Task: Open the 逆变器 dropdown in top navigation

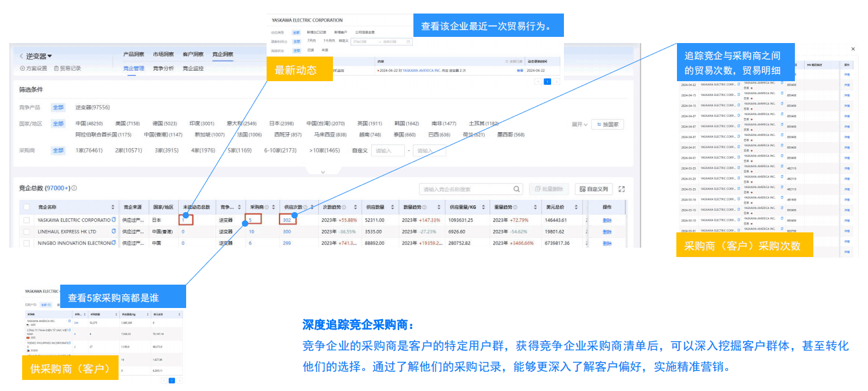Action: pyautogui.click(x=49, y=56)
